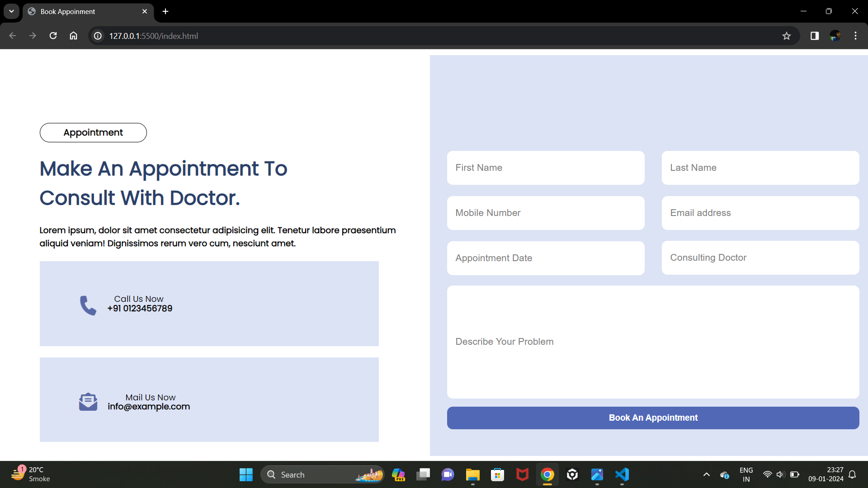Expand hidden icons in the system tray

tap(706, 474)
